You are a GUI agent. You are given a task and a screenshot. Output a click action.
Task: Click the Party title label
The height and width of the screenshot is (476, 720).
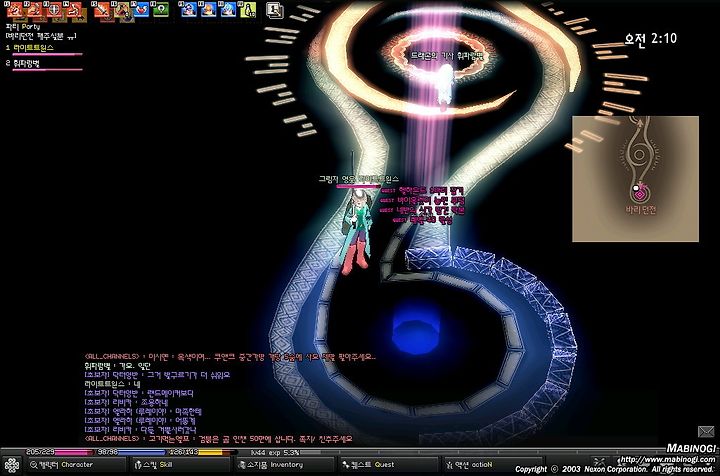coord(23,27)
